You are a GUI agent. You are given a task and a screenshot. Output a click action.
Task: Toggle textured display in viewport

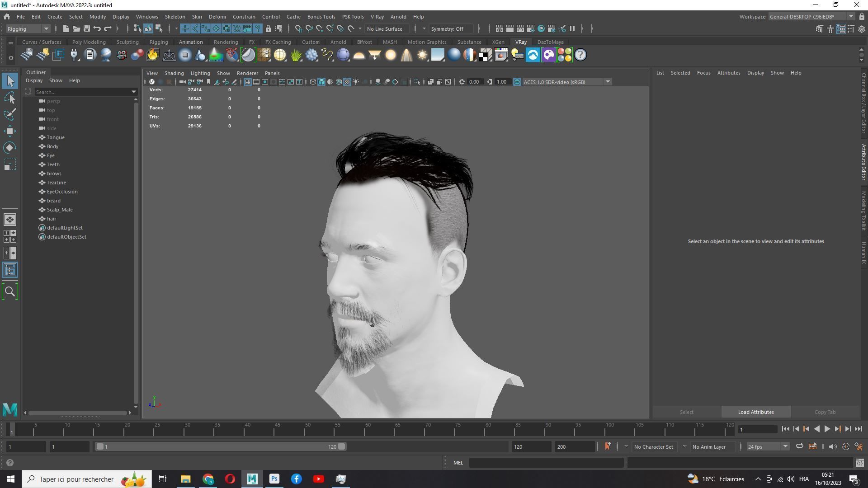[x=347, y=82]
